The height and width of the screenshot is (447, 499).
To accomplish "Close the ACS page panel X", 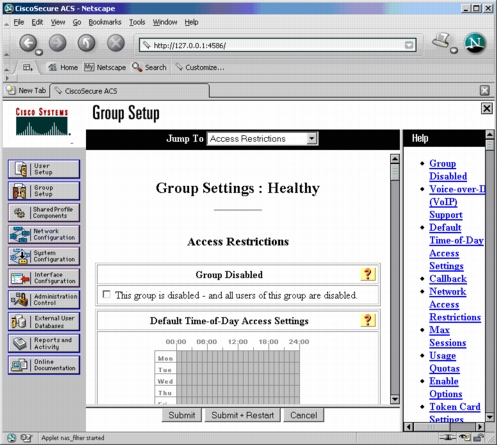I will click(x=487, y=108).
